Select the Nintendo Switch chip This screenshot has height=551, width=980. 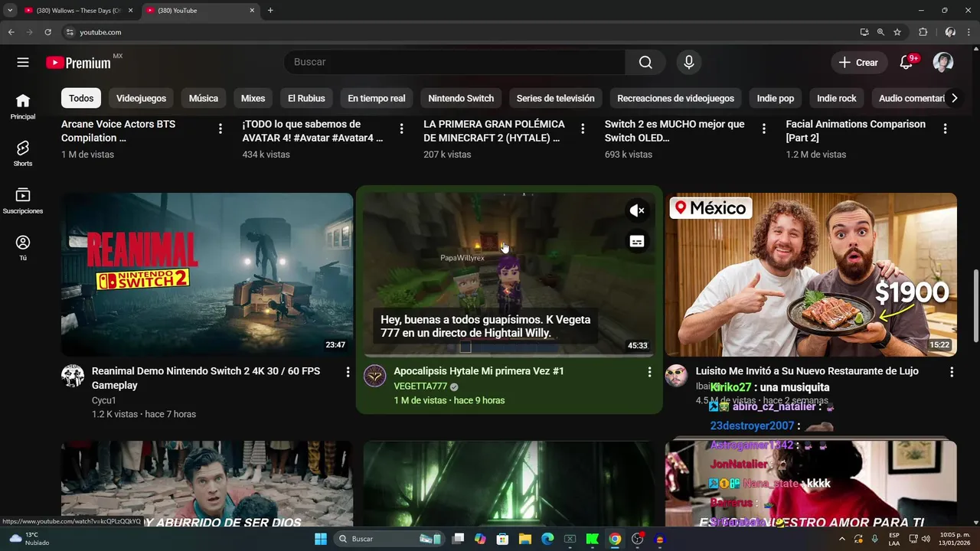pos(461,98)
